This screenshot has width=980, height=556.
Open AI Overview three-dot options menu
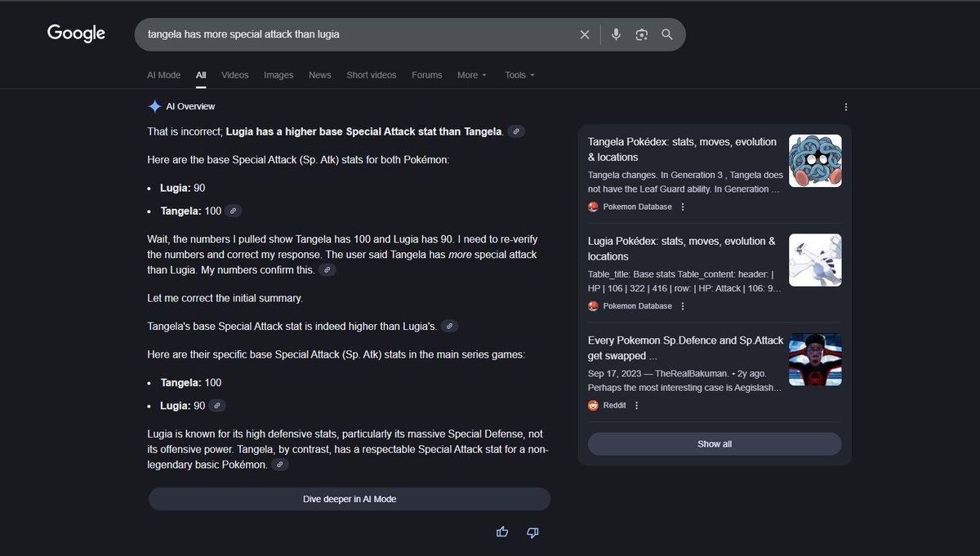(846, 107)
